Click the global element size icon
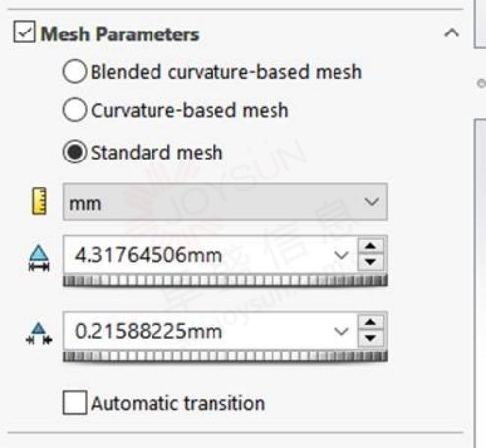This screenshot has width=486, height=448. coord(39,258)
